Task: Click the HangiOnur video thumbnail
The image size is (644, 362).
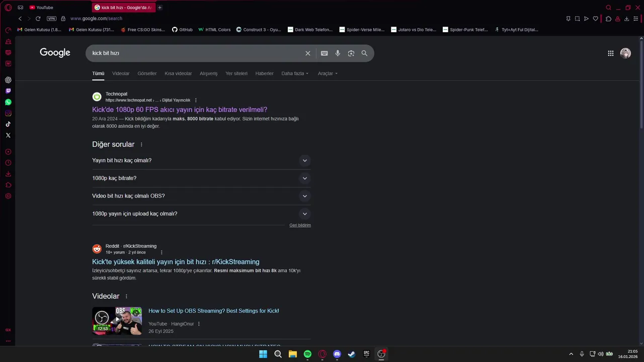Action: [117, 321]
